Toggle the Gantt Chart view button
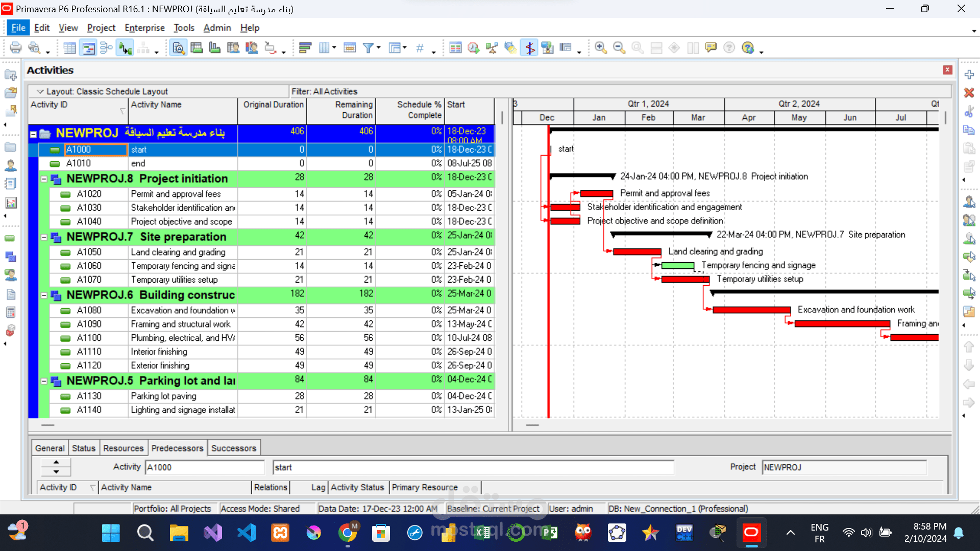The height and width of the screenshot is (551, 980). [x=88, y=48]
